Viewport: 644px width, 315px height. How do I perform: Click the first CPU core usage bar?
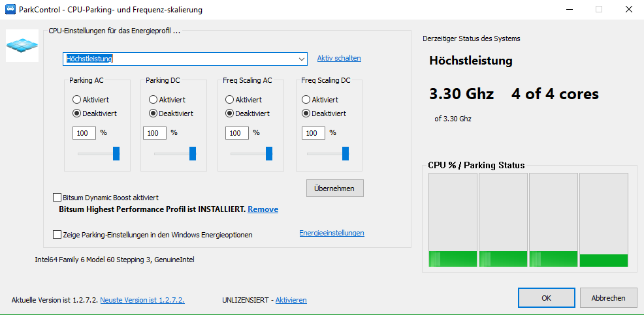tap(453, 220)
